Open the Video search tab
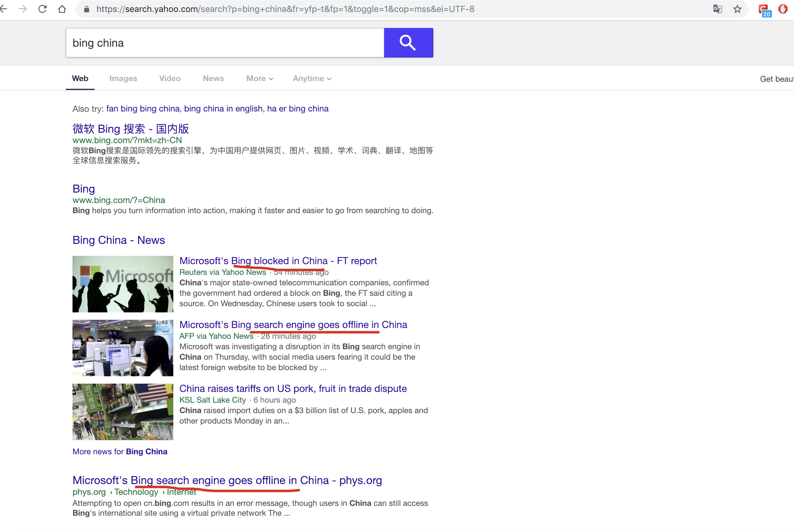794x532 pixels. [170, 78]
